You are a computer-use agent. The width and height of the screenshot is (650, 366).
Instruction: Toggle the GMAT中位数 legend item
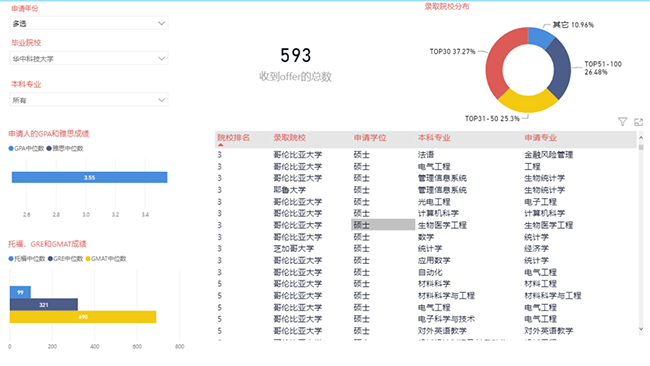(x=106, y=259)
